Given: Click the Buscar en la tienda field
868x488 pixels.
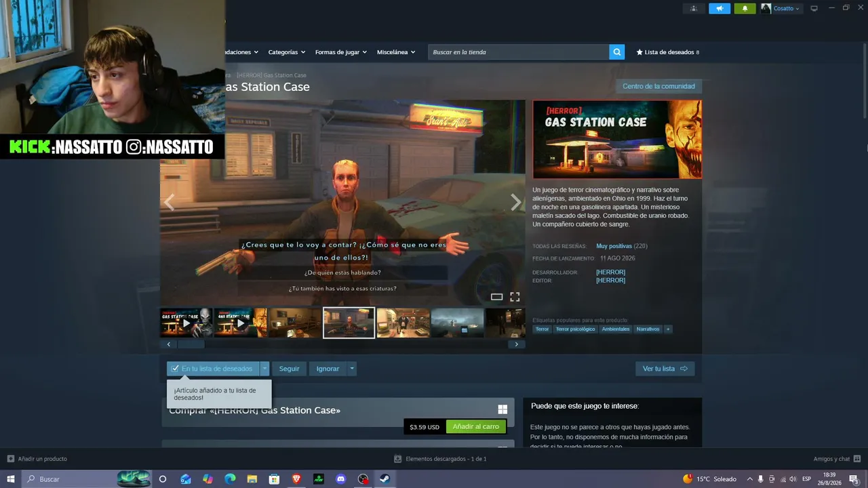Looking at the screenshot, I should [519, 52].
